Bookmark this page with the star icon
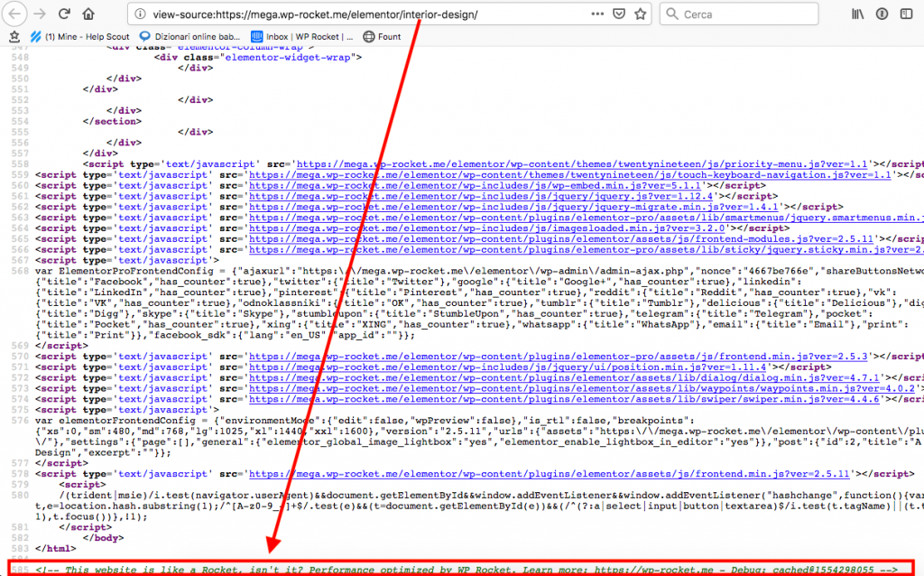Screen dimensions: 924x576 [639, 14]
